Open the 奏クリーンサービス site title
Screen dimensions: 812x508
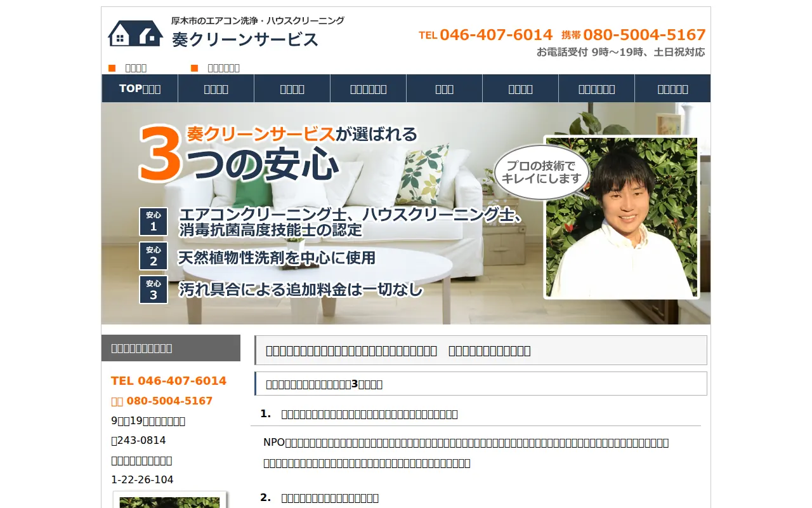[245, 39]
